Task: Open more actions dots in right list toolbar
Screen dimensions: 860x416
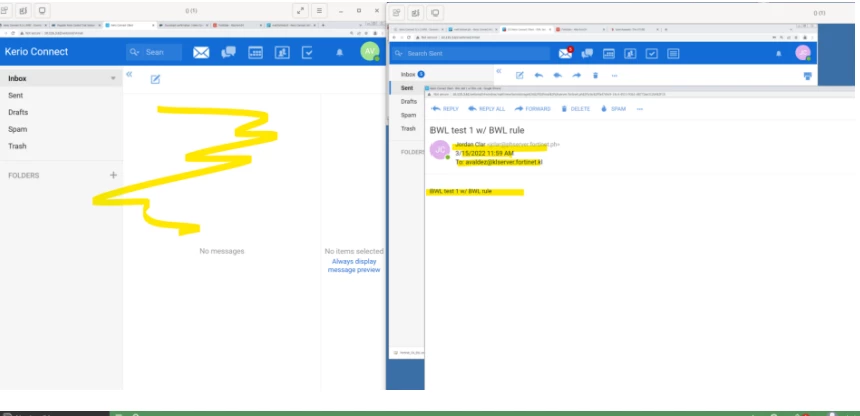Action: click(x=614, y=76)
